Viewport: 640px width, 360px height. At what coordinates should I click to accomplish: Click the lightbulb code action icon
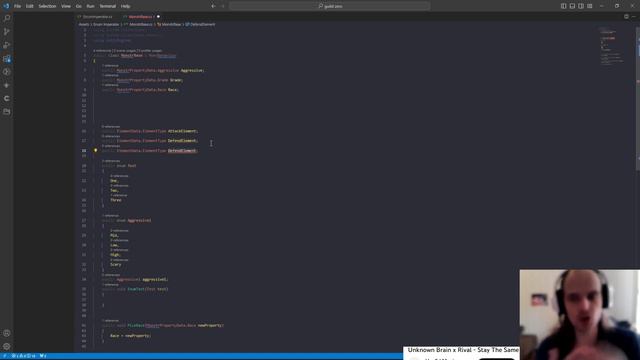point(96,150)
